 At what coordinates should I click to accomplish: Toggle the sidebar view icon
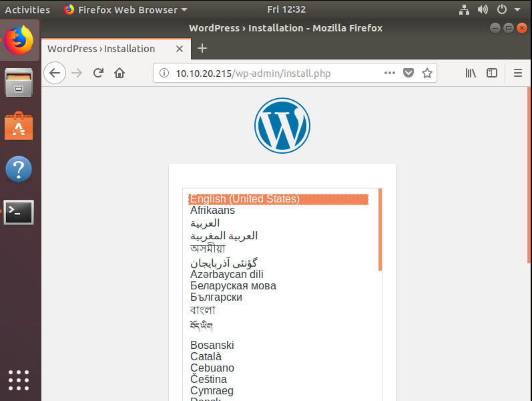point(492,73)
